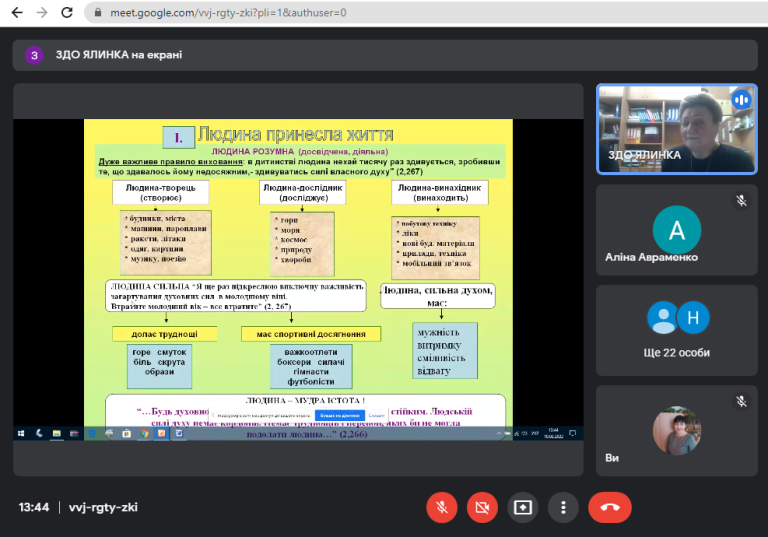Screen dimensions: 768x537
Task: Click the Людина, сильна духом, має box
Action: coord(437,296)
